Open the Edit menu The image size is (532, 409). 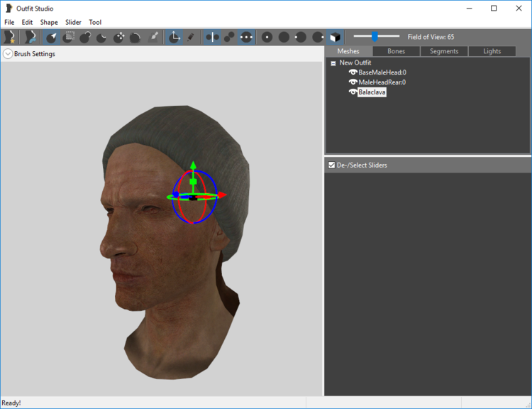[27, 22]
